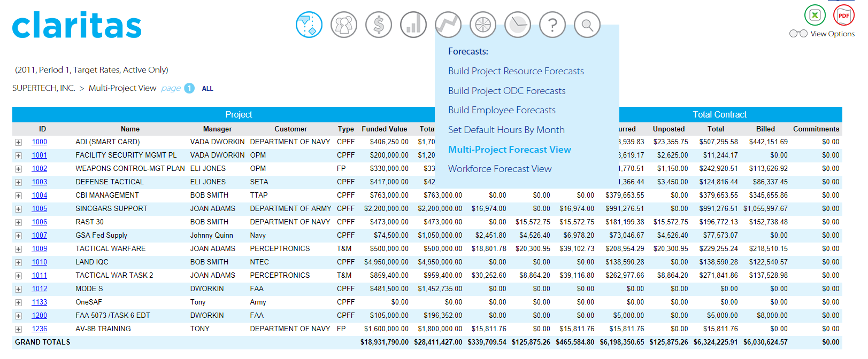Open the wheel dashboard icon

point(483,25)
